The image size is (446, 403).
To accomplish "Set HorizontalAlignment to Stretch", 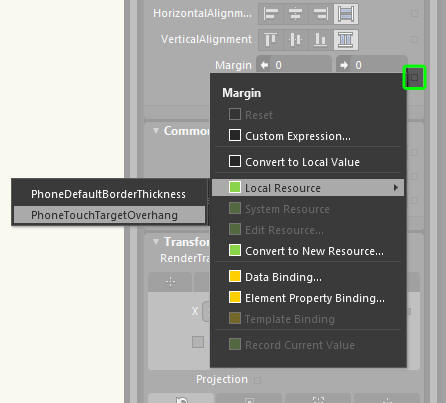I will (x=346, y=14).
